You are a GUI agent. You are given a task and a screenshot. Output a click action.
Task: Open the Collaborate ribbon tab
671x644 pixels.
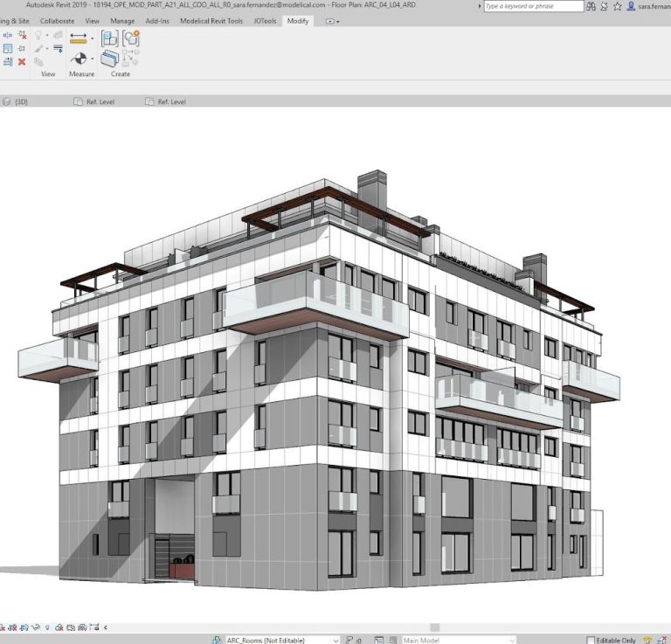(57, 20)
